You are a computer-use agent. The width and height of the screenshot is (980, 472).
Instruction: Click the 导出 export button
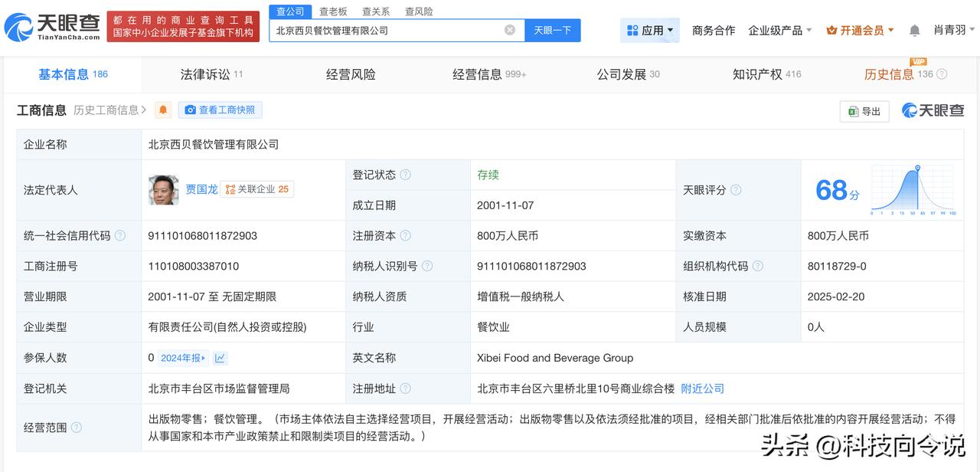click(864, 111)
